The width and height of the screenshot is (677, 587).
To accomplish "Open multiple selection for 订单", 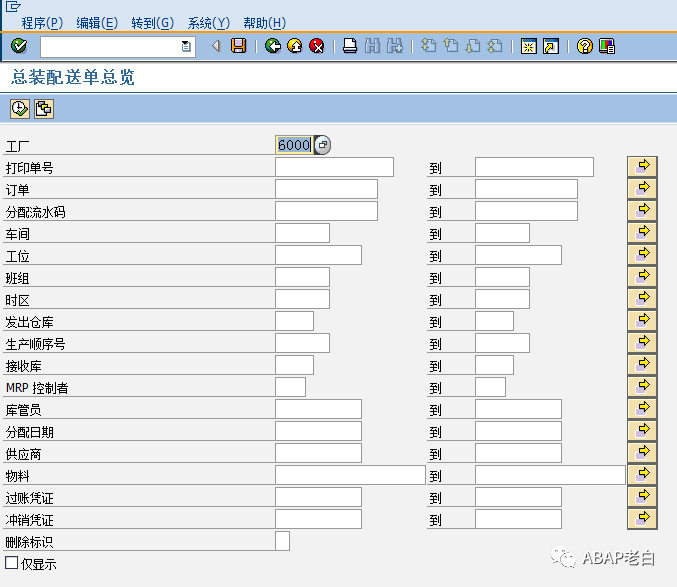I will [x=642, y=188].
